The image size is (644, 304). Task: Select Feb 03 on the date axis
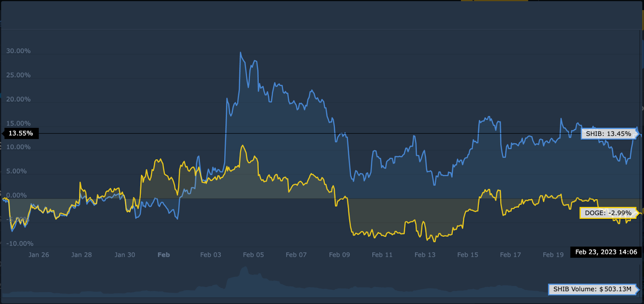(x=211, y=255)
